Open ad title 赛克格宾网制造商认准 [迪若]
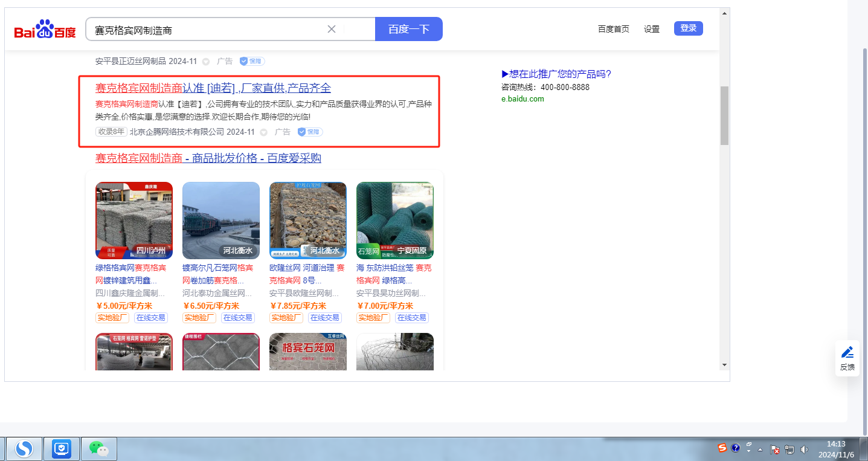Image resolution: width=868 pixels, height=461 pixels. (x=213, y=88)
